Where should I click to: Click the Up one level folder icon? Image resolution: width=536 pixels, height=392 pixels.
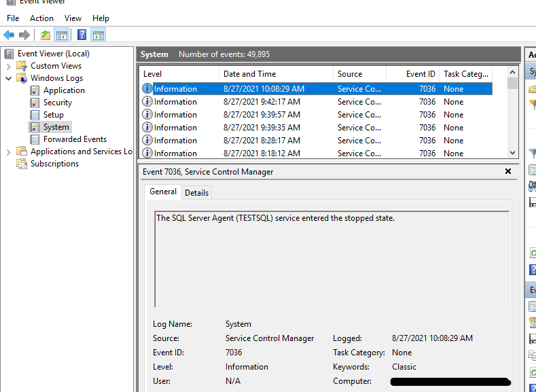click(45, 35)
